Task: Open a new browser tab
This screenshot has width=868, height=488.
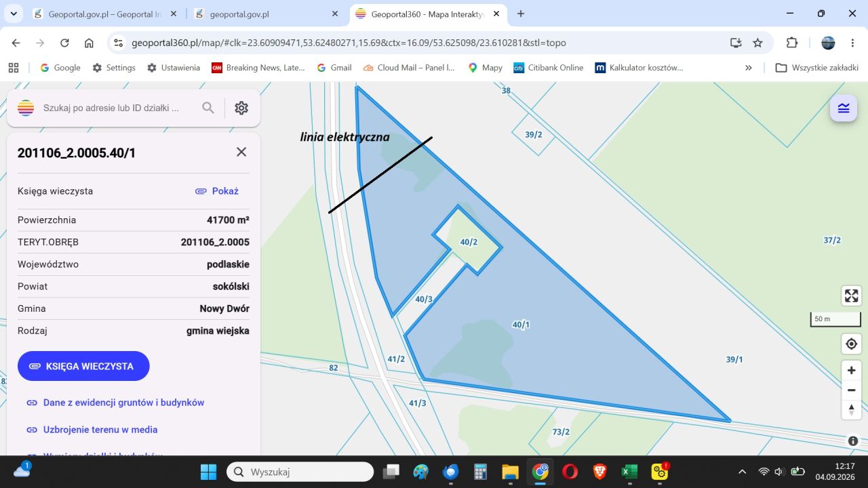Action: pos(521,14)
